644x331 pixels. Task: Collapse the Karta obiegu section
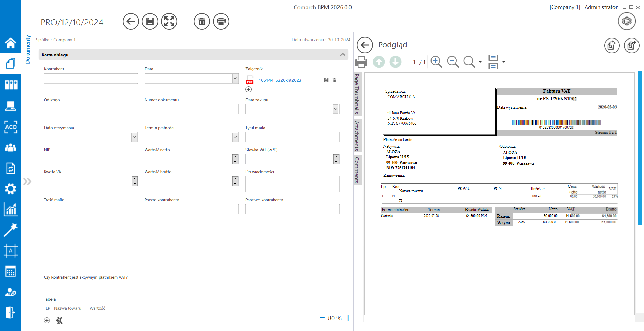pos(342,55)
